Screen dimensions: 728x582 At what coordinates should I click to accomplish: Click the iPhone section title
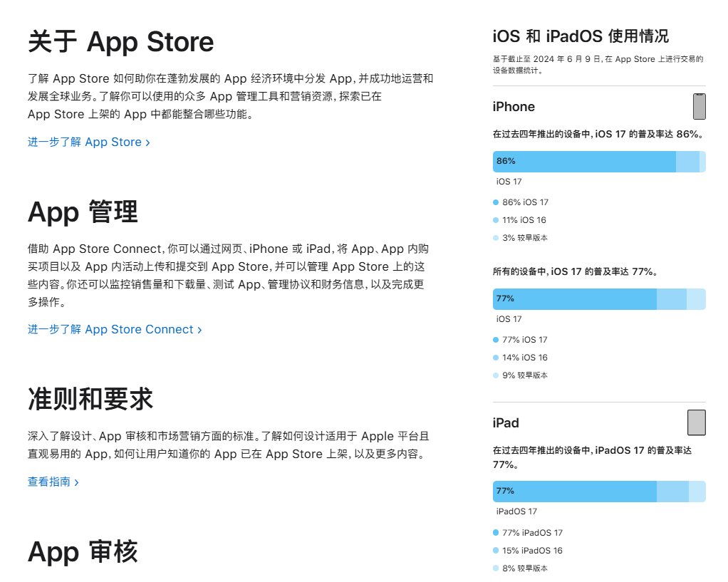tap(514, 107)
